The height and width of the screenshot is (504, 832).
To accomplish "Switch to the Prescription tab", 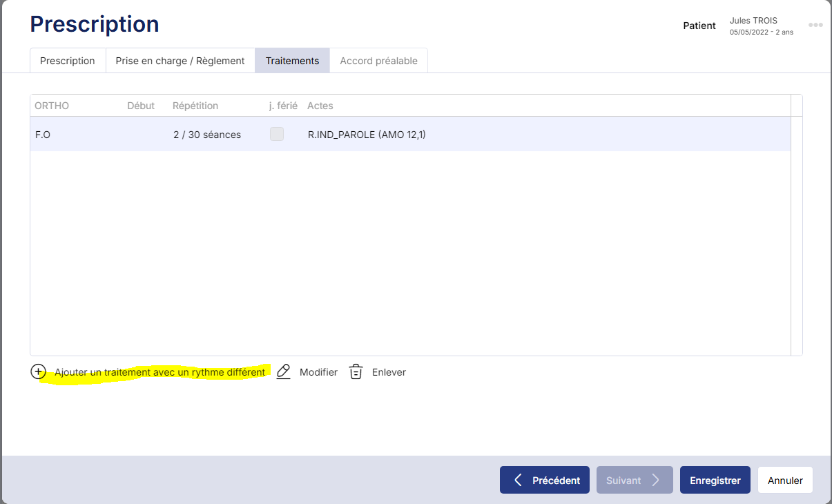I will point(68,61).
